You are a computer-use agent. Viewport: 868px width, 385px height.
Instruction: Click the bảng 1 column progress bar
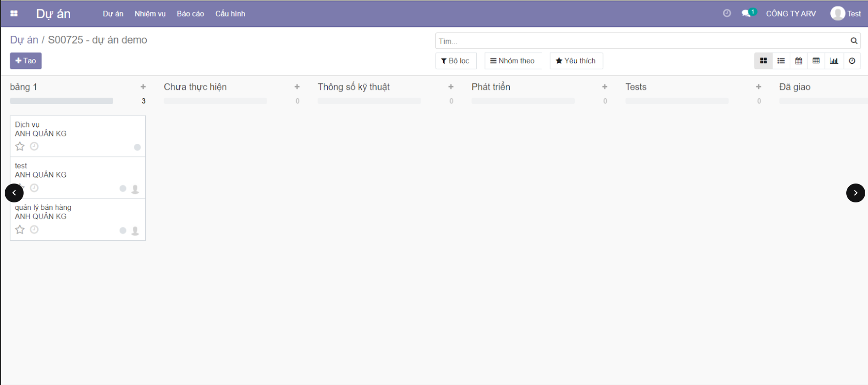coord(61,101)
